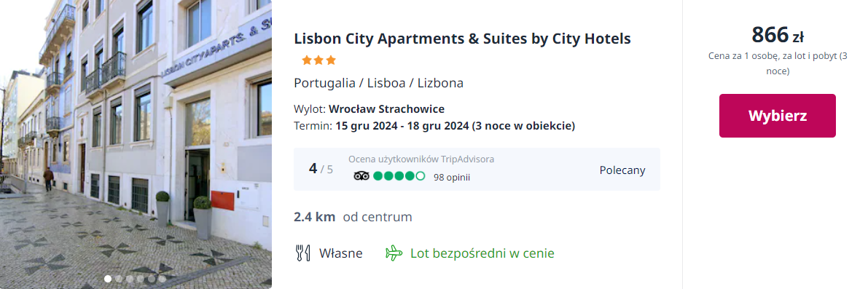Open the hotel facade photo

pyautogui.click(x=136, y=144)
